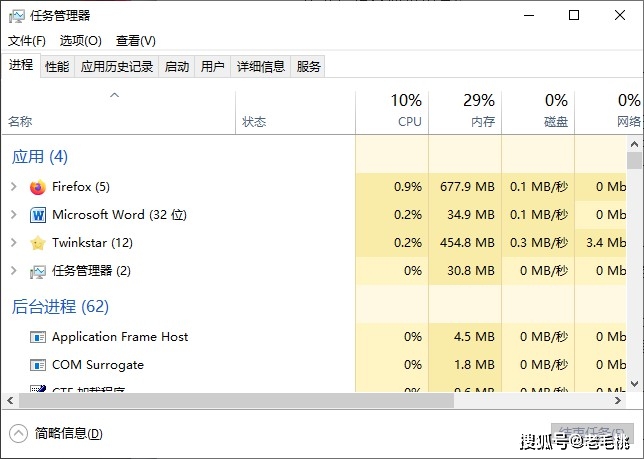Sort by the CPU column header
Screen dimensions: 644x459
(x=392, y=112)
